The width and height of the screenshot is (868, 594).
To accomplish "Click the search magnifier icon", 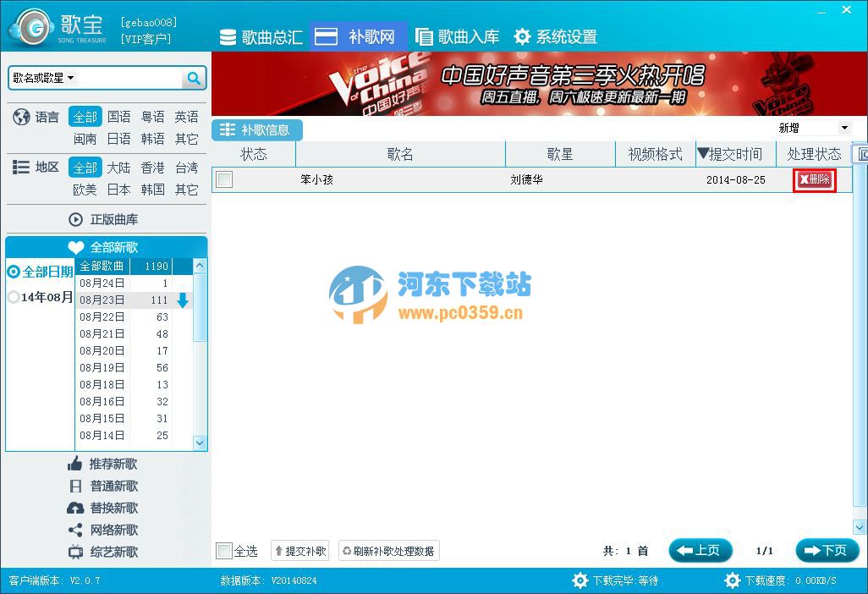I will 194,77.
